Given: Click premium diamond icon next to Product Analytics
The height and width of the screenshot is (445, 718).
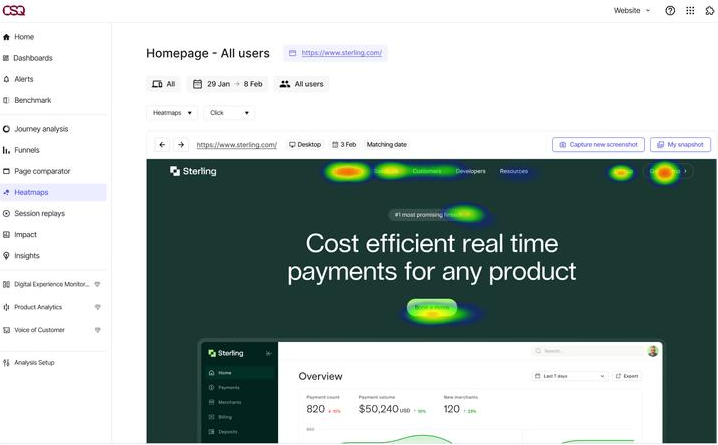Looking at the screenshot, I should click(98, 307).
